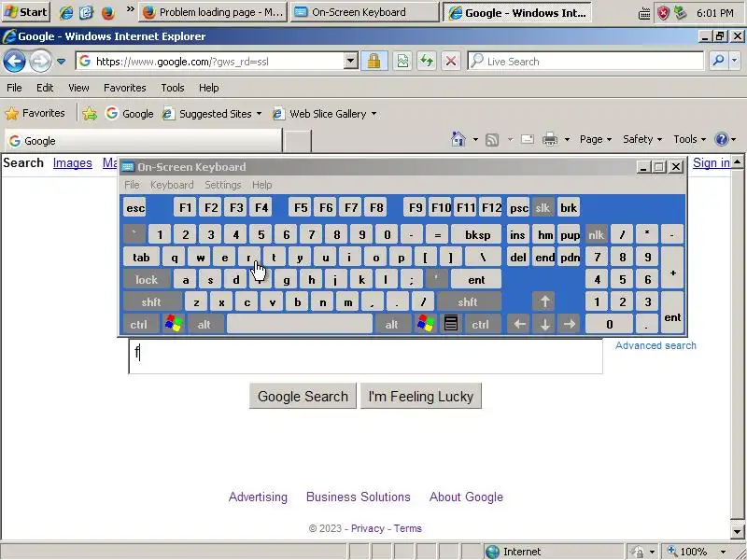Viewport: 747px width, 560px height.
Task: Click the Advertising footer link
Action: [258, 497]
